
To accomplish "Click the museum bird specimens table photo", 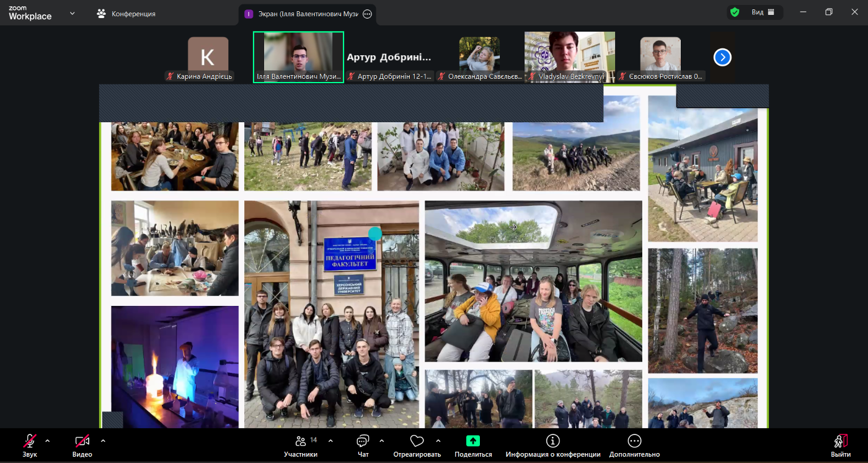I will (x=175, y=248).
